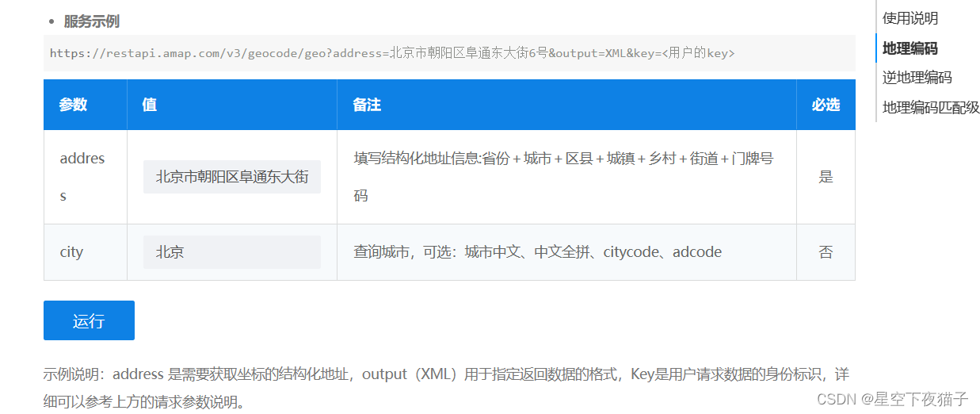Click the 否 required cell for city
980x414 pixels.
(x=826, y=252)
